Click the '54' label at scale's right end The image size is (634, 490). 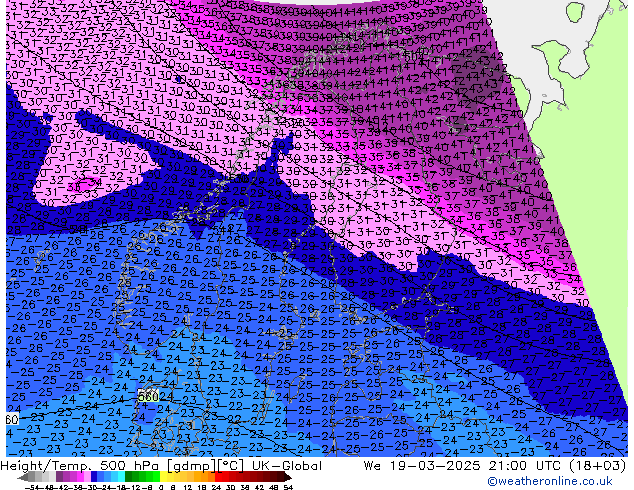288,488
